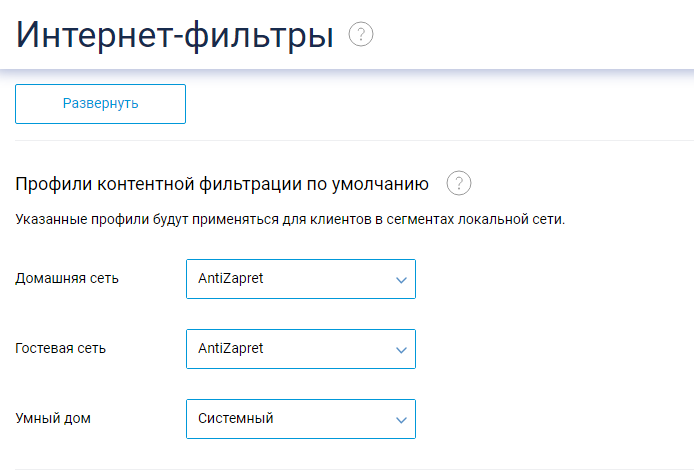Click the Умный дом label

tap(53, 418)
